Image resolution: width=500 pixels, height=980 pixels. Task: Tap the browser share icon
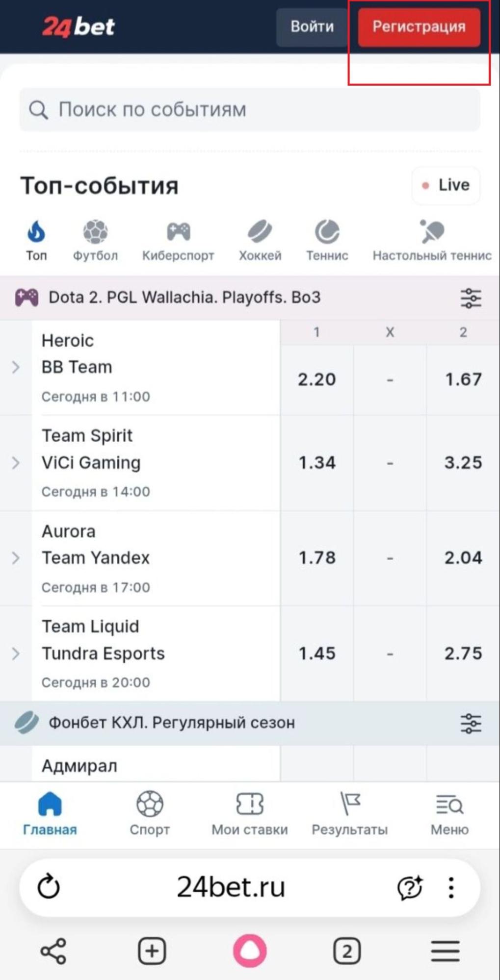coord(53,951)
